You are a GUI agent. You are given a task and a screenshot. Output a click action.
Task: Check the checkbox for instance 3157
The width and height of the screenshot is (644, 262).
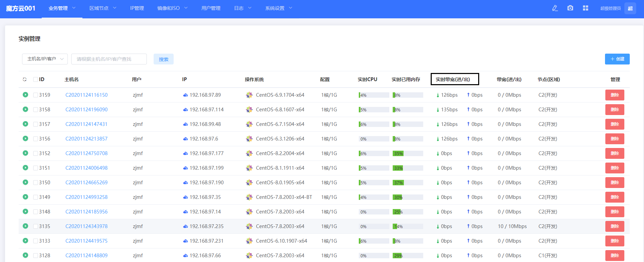tap(36, 124)
